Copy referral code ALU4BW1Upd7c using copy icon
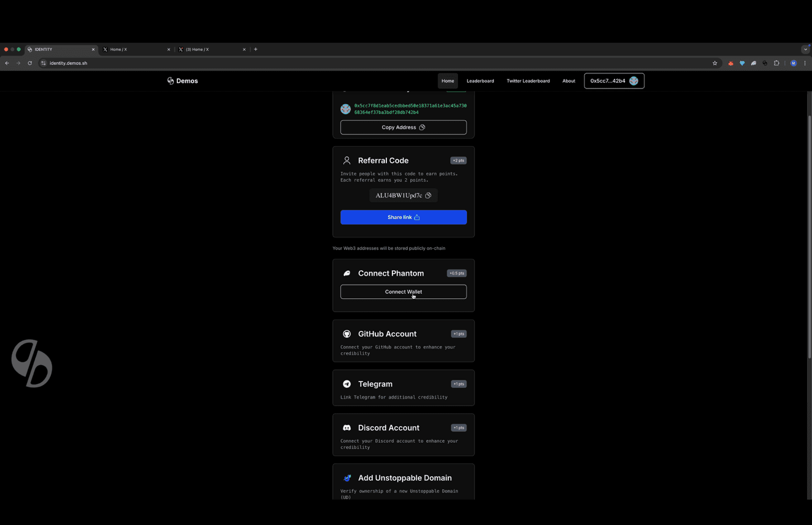This screenshot has width=812, height=525. coord(428,195)
